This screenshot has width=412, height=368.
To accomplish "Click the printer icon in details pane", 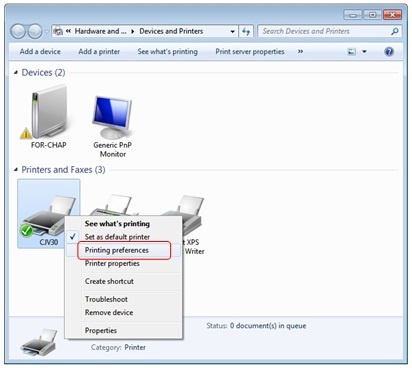I will 39,343.
